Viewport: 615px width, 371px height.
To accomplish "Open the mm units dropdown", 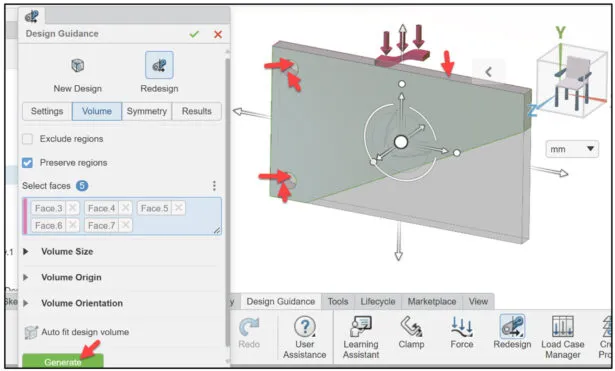I will coord(572,149).
